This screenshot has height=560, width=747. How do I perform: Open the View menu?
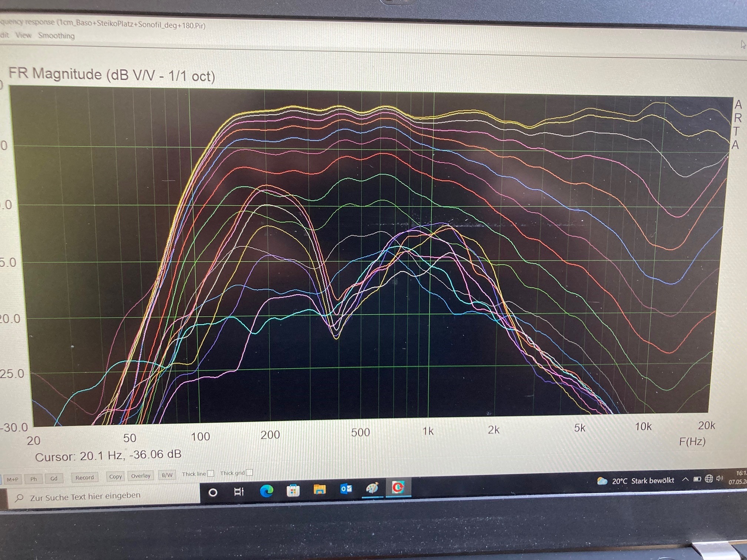23,35
